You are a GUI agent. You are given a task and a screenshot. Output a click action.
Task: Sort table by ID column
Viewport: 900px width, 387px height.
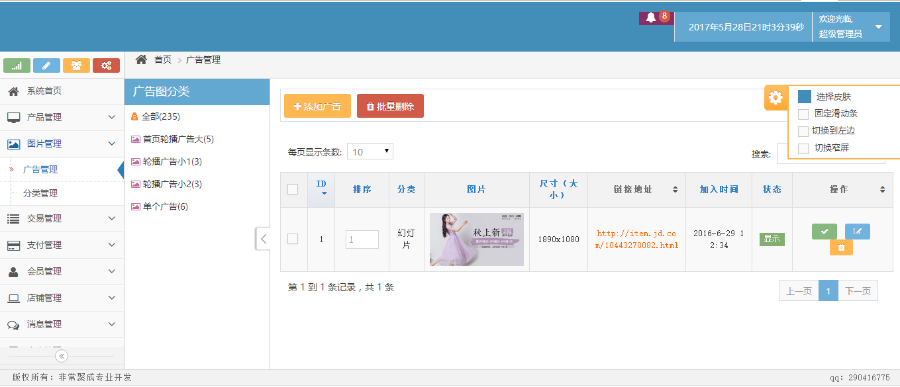(x=321, y=189)
